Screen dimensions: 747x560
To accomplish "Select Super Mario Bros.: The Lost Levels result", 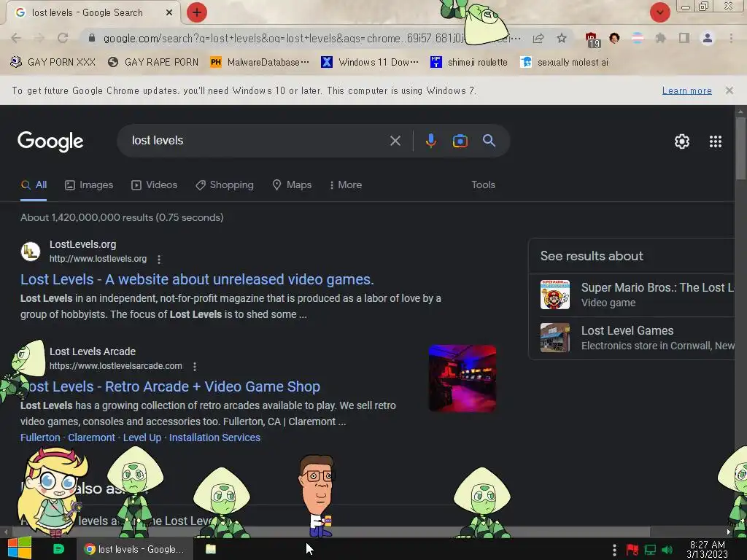I will point(632,295).
